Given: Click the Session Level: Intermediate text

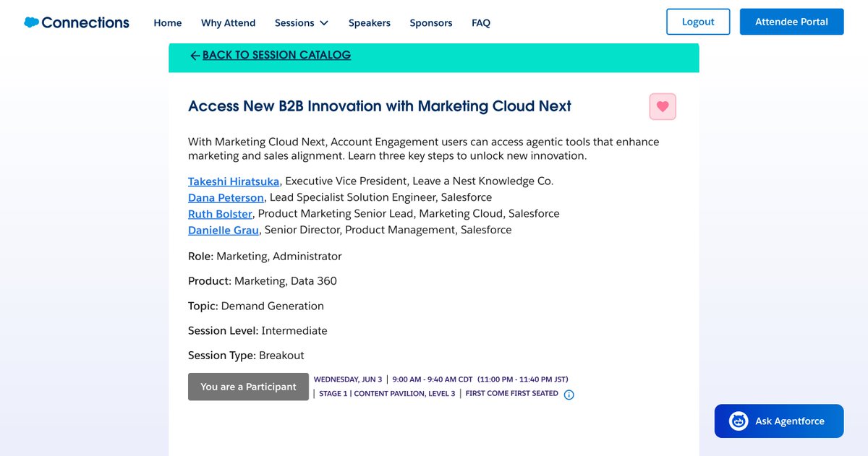Looking at the screenshot, I should tap(258, 330).
